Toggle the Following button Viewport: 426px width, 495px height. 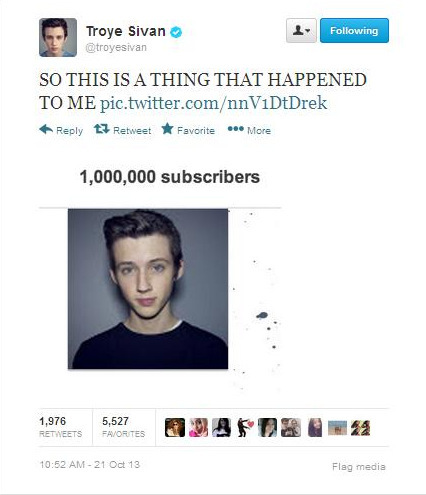click(354, 31)
